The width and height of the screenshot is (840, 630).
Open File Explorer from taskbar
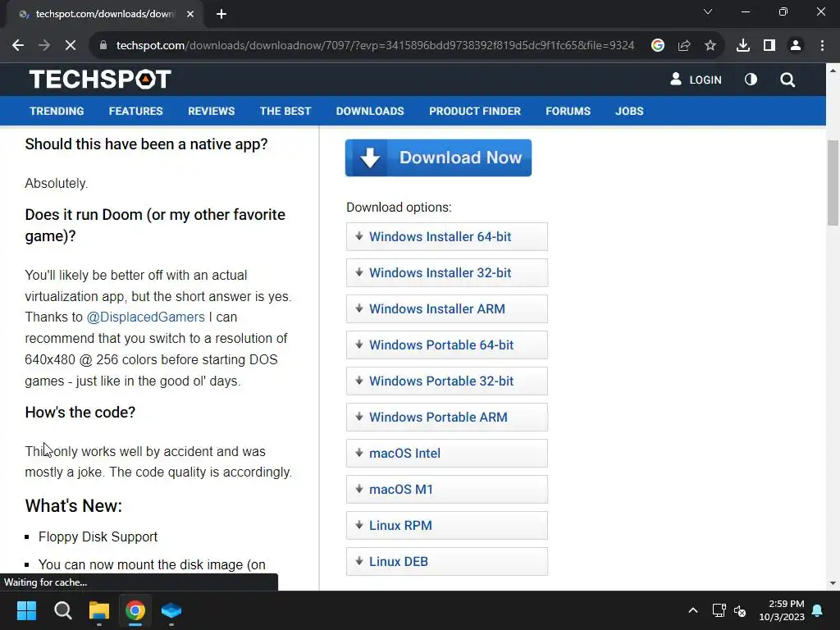pyautogui.click(x=99, y=610)
